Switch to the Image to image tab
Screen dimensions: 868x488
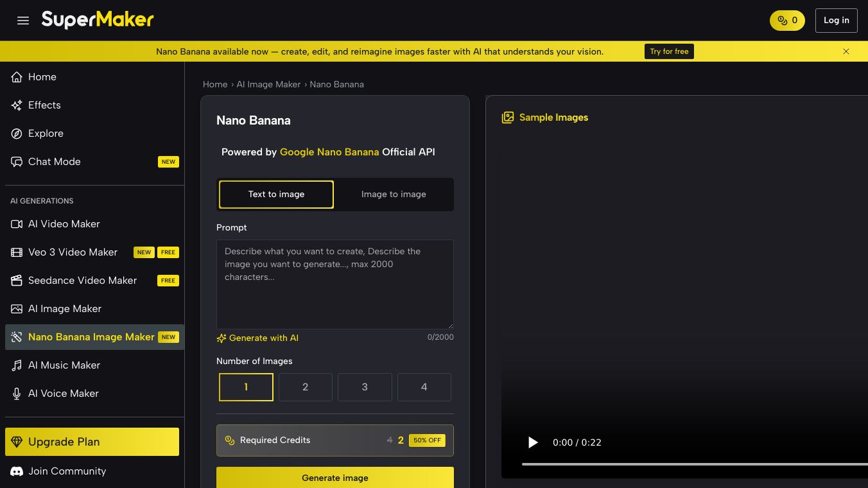(394, 194)
